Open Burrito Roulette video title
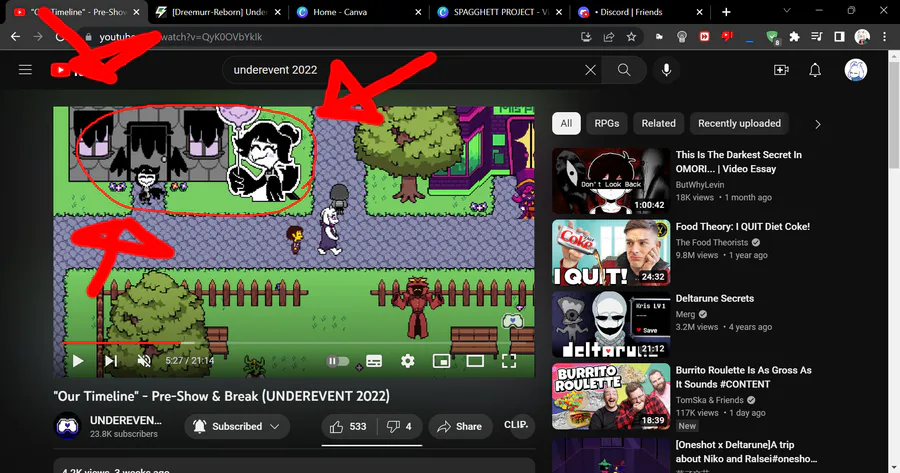Viewport: 900px width, 473px height. pos(743,377)
